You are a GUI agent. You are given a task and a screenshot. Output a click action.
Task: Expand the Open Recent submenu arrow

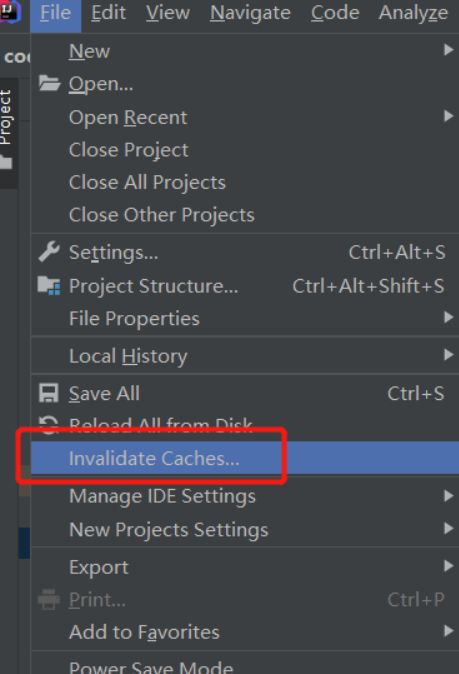pyautogui.click(x=448, y=116)
